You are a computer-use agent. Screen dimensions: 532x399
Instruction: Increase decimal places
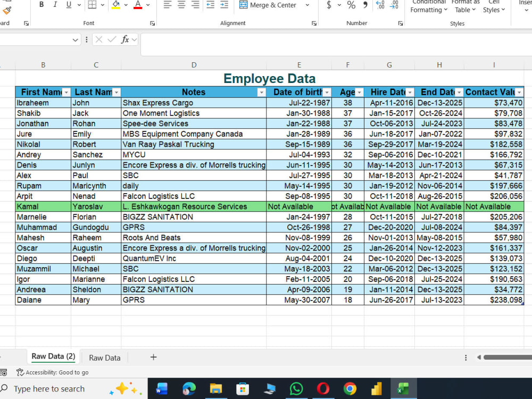point(380,5)
